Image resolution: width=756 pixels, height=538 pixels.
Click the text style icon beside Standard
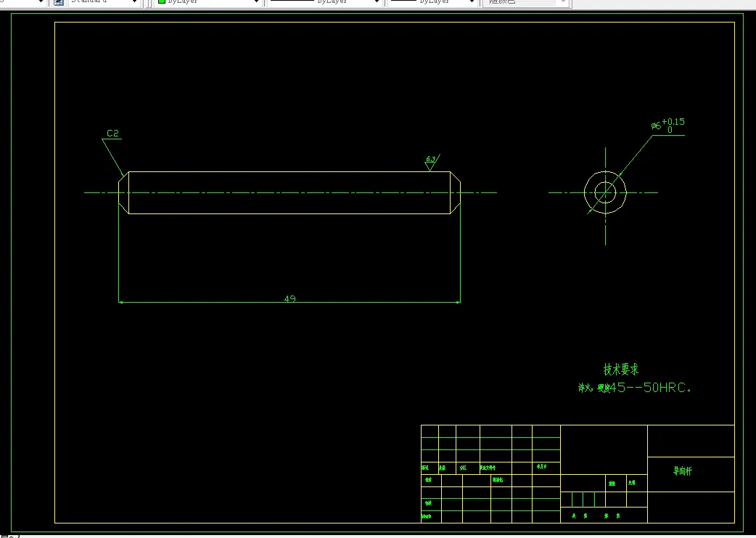(58, 2)
